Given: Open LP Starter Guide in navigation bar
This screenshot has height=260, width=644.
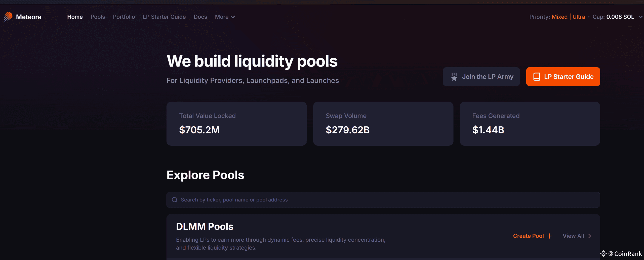Looking at the screenshot, I should pyautogui.click(x=164, y=17).
